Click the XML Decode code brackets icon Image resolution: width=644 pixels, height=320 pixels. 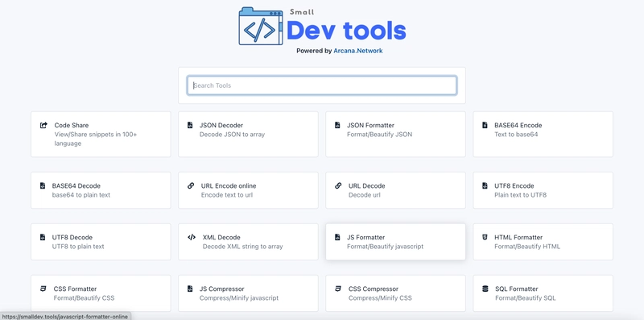pyautogui.click(x=192, y=237)
